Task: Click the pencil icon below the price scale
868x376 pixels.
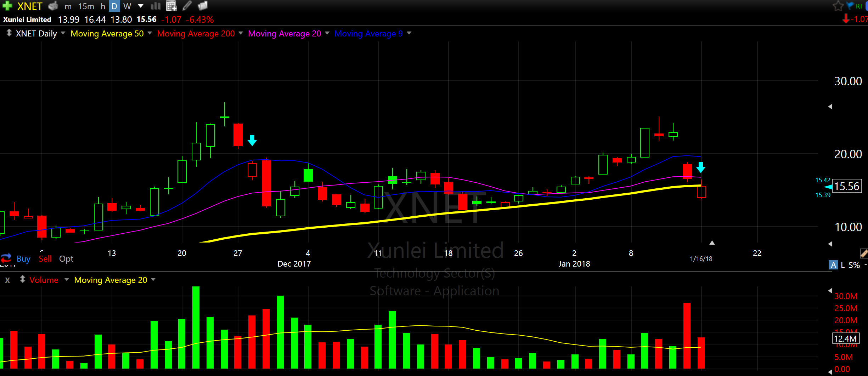Action: pos(864,253)
